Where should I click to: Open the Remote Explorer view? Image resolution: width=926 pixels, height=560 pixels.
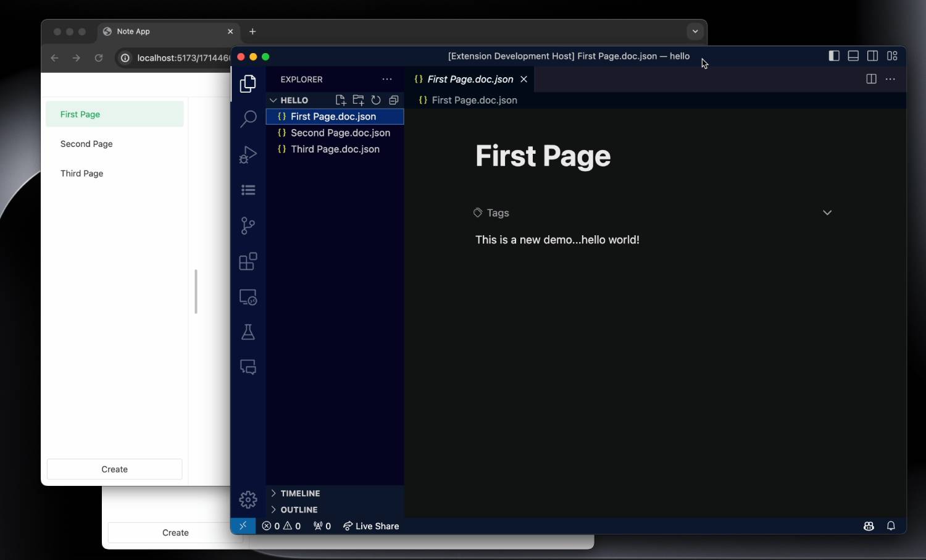click(248, 297)
